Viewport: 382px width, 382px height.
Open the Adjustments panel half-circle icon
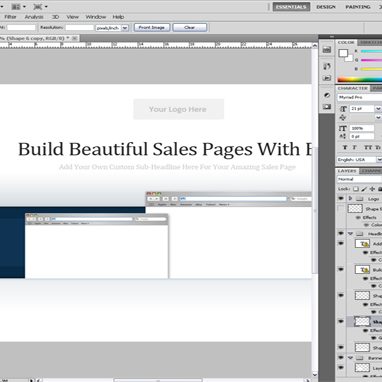pos(327,95)
